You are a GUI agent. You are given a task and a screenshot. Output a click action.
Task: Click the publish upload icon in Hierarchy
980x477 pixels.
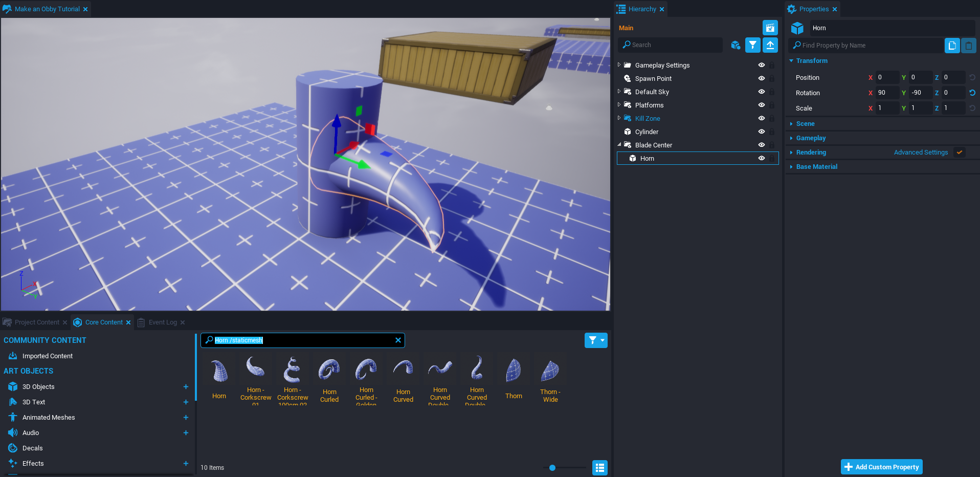point(770,45)
